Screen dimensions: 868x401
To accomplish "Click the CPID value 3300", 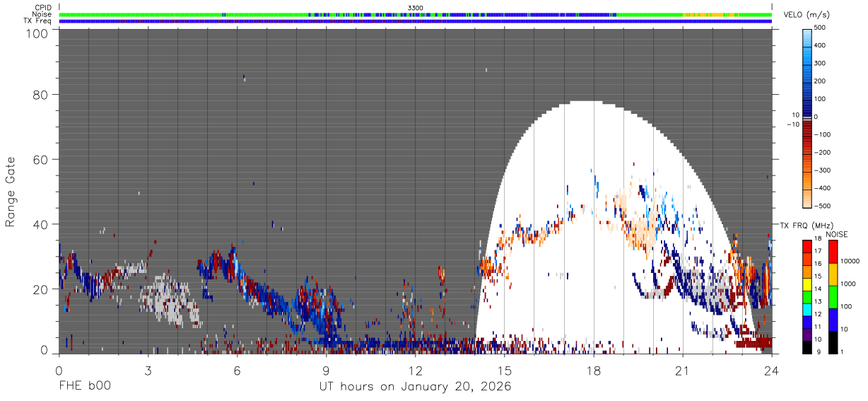I will pos(416,8).
